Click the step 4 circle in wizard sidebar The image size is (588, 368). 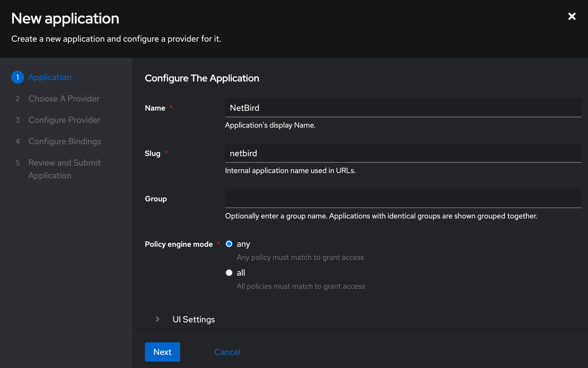pyautogui.click(x=18, y=141)
